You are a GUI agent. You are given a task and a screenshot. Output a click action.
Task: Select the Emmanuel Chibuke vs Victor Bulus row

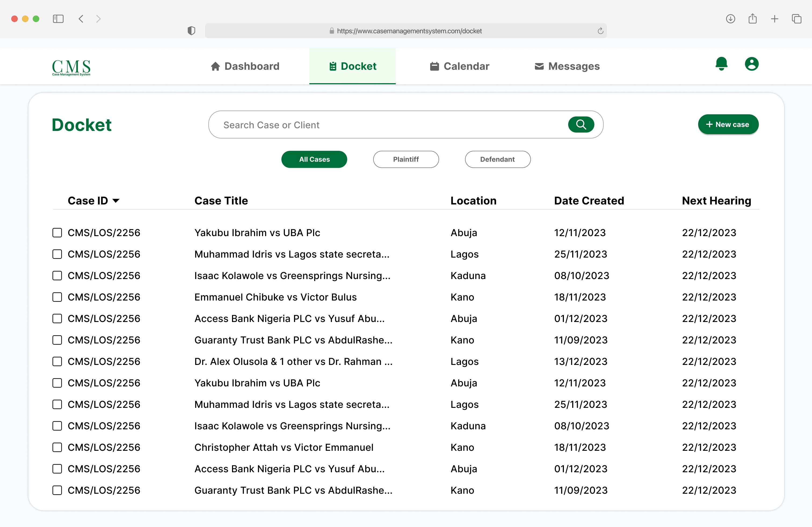(x=57, y=297)
